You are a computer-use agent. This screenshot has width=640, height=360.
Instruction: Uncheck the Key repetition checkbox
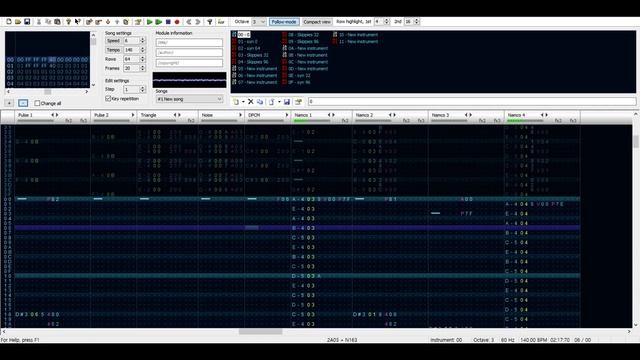pyautogui.click(x=108, y=99)
